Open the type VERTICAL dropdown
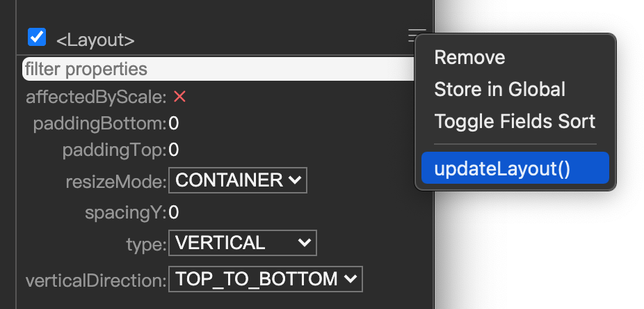Screen dimensions: 644x309 pyautogui.click(x=242, y=243)
